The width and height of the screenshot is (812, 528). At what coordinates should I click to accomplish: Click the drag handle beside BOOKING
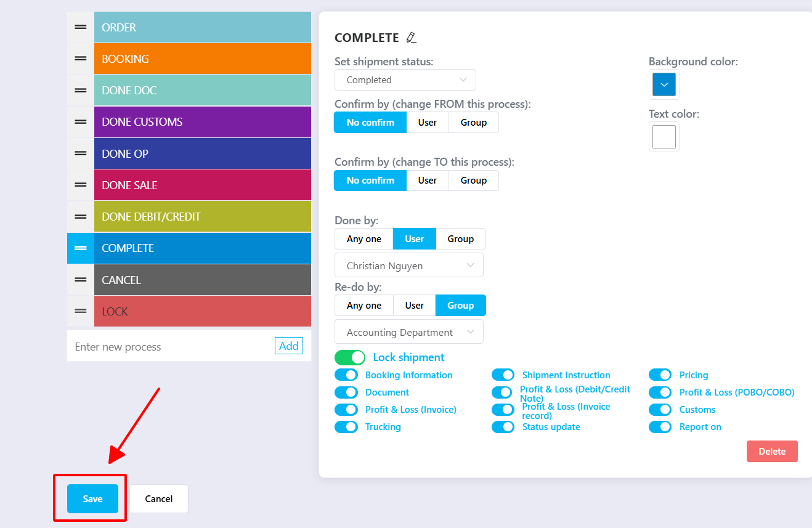pos(81,59)
